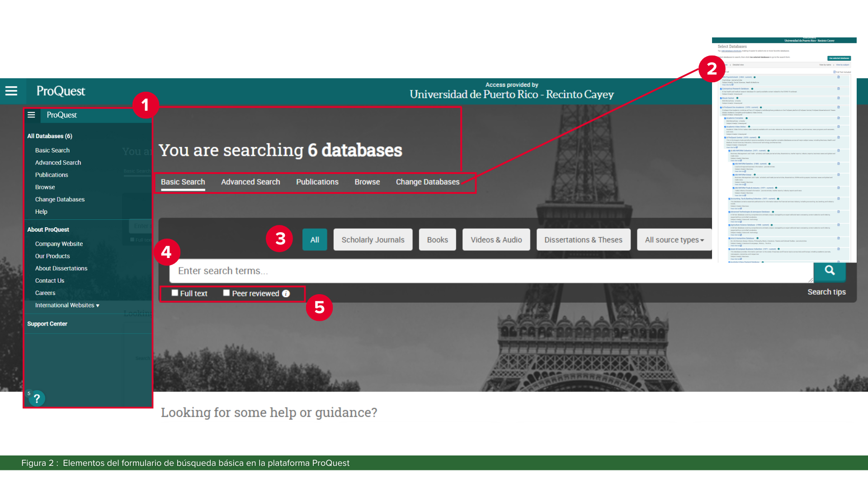Expand the All source types dropdown
868x488 pixels.
tap(674, 240)
